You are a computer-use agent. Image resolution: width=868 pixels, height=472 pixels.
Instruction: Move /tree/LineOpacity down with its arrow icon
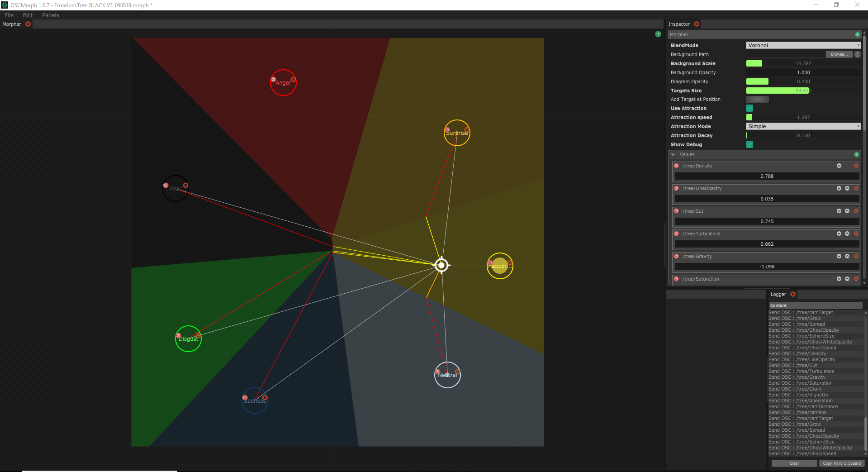[839, 188]
